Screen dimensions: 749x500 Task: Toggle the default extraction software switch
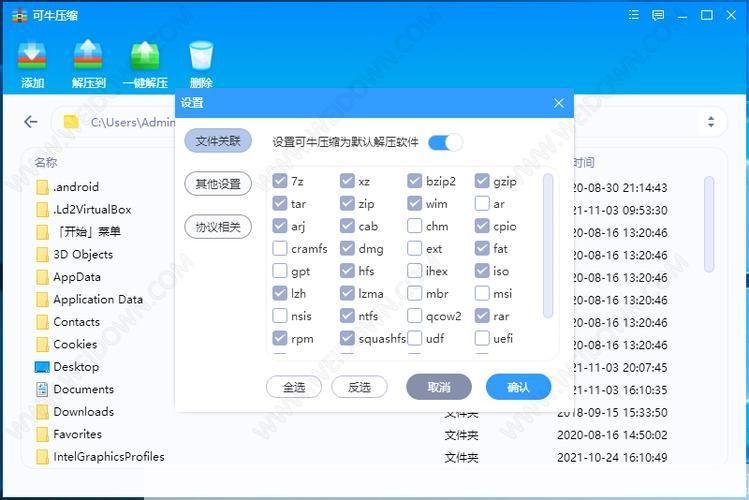pos(445,142)
